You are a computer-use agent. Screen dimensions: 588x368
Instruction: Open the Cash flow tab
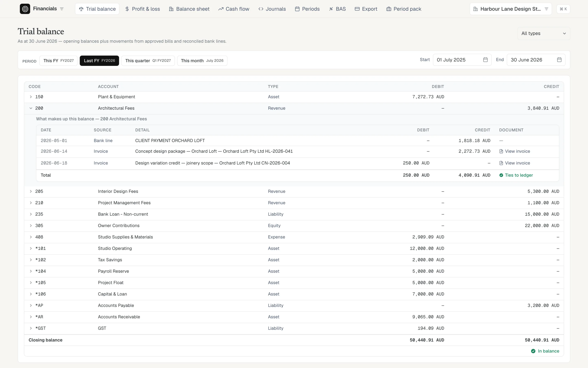234,9
